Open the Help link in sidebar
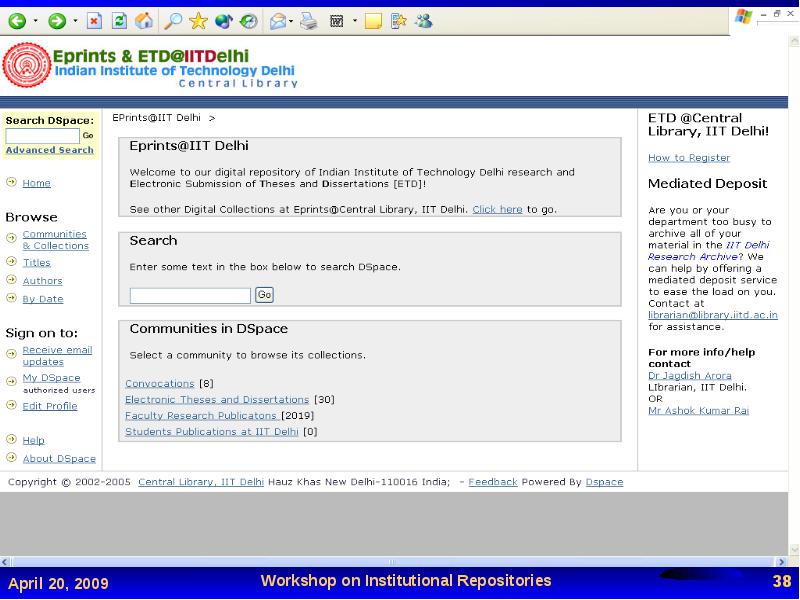The height and width of the screenshot is (600, 800). tap(33, 440)
